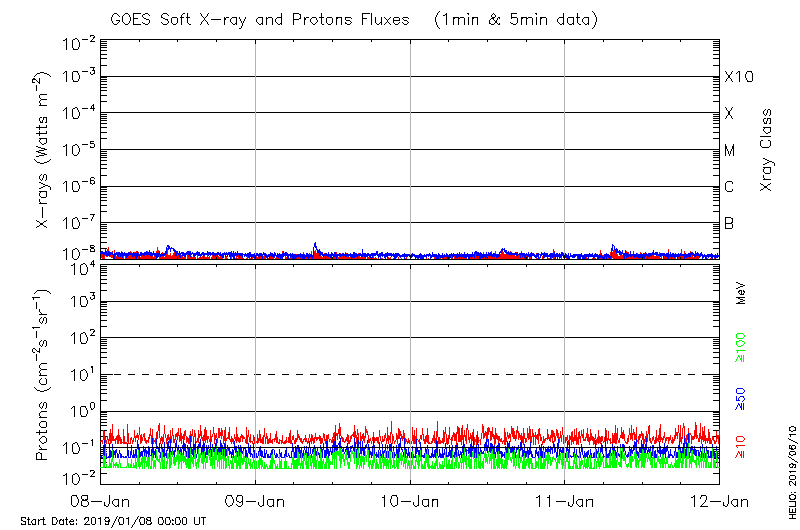800x530 pixels.
Task: Click the 08-Jan date tick label
Action: pos(100,499)
